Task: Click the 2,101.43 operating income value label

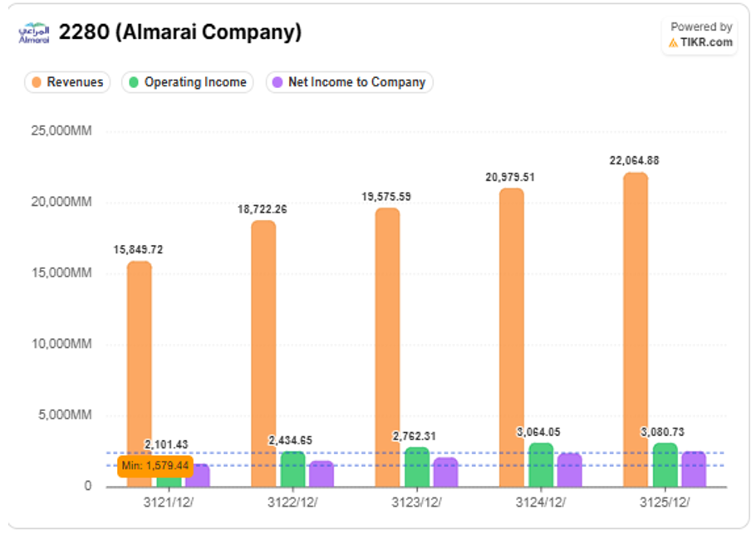Action: coord(166,444)
